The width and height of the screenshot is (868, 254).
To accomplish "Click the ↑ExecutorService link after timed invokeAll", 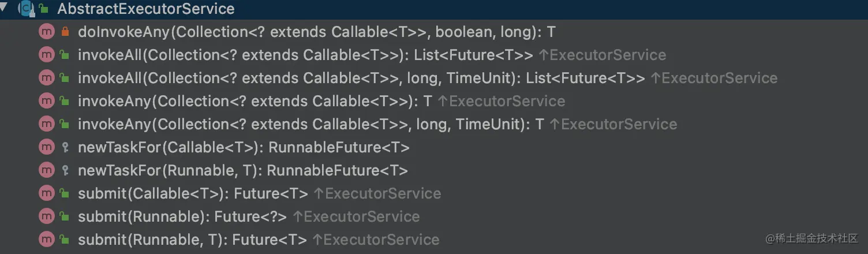I will click(714, 78).
